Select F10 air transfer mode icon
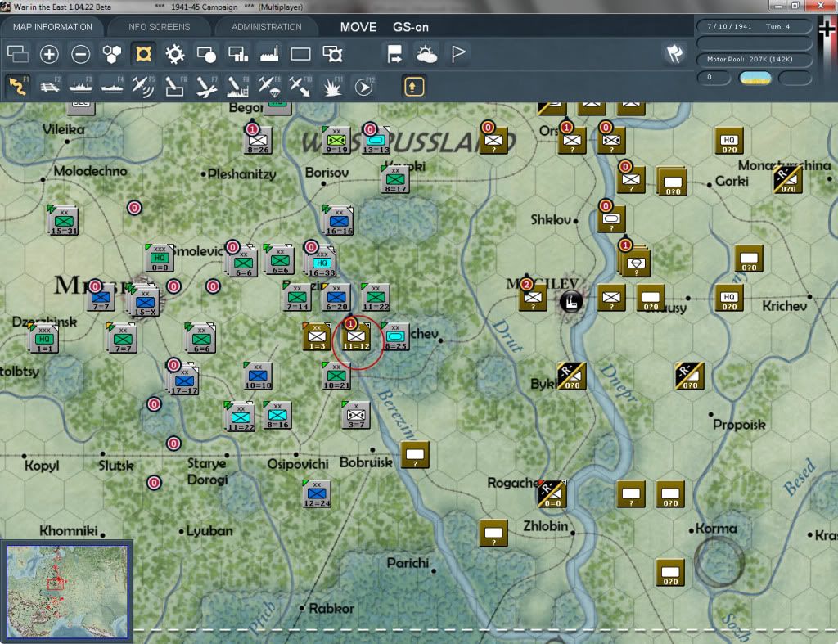838x644 pixels. (x=300, y=86)
